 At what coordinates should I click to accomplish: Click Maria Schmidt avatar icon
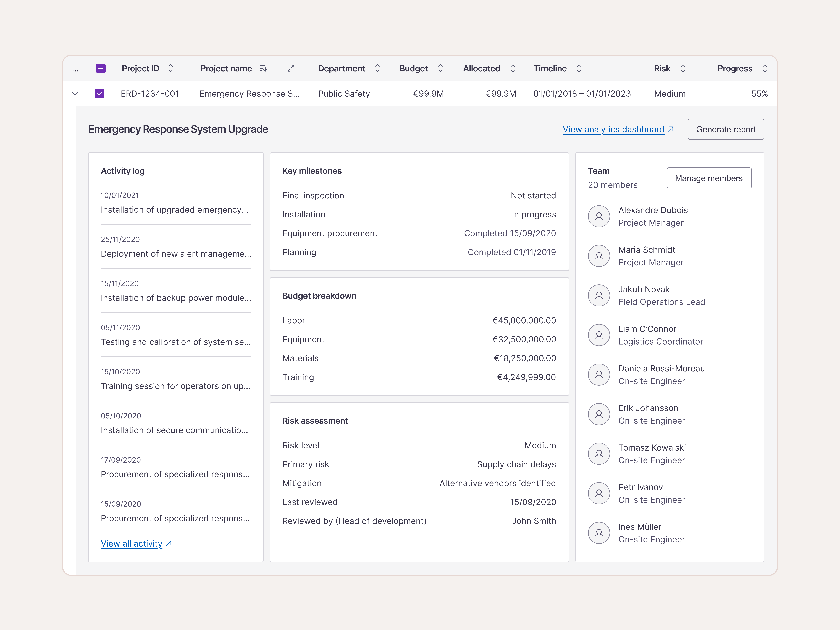point(599,256)
